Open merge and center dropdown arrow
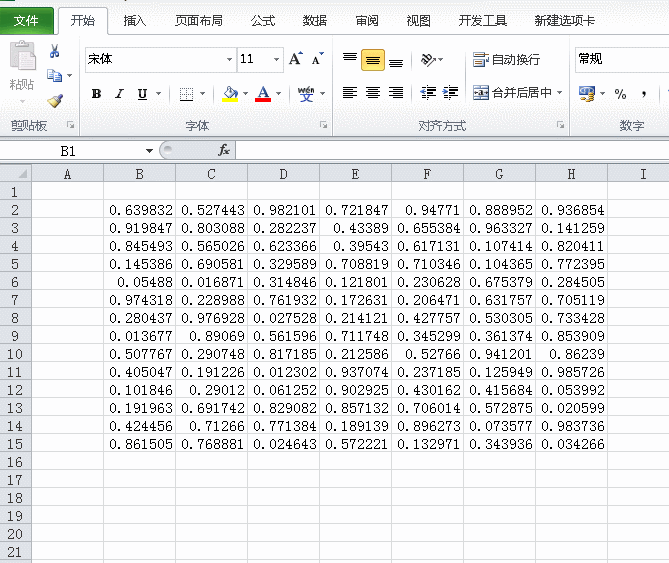This screenshot has width=669, height=563. click(x=559, y=93)
